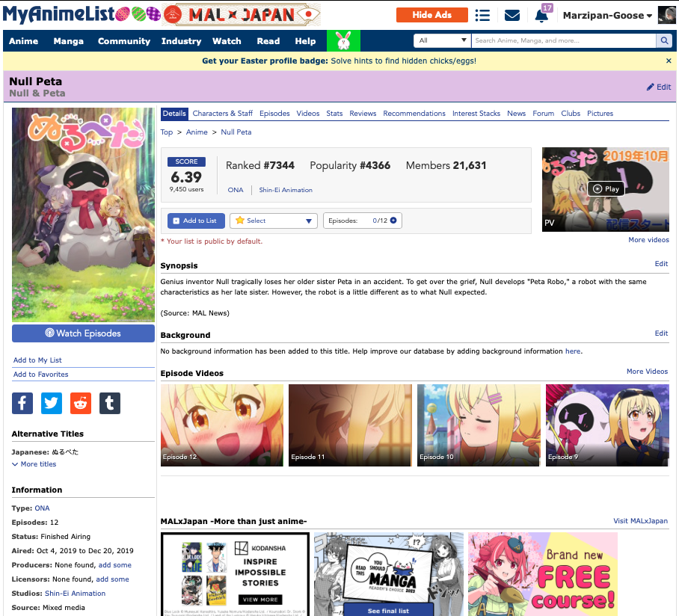
Task: Open the Industry navigation menu
Action: point(181,41)
